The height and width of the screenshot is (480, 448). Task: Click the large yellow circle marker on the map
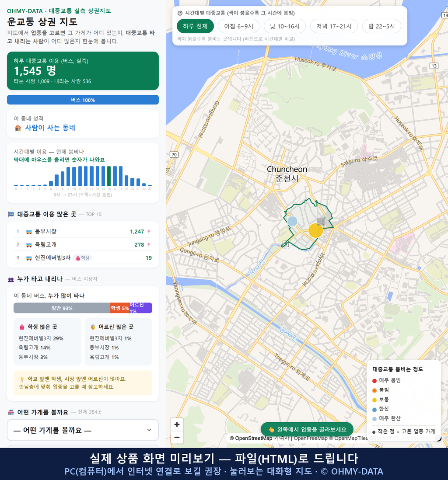[x=315, y=230]
